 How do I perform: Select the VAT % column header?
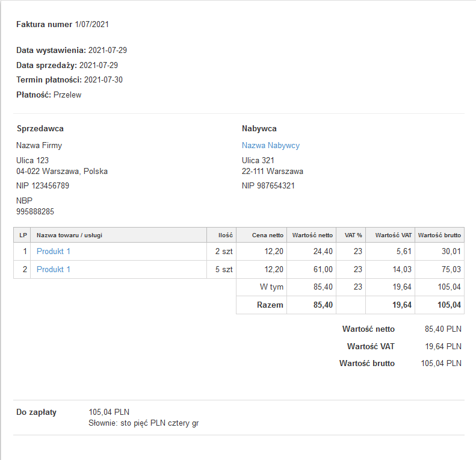(x=353, y=235)
